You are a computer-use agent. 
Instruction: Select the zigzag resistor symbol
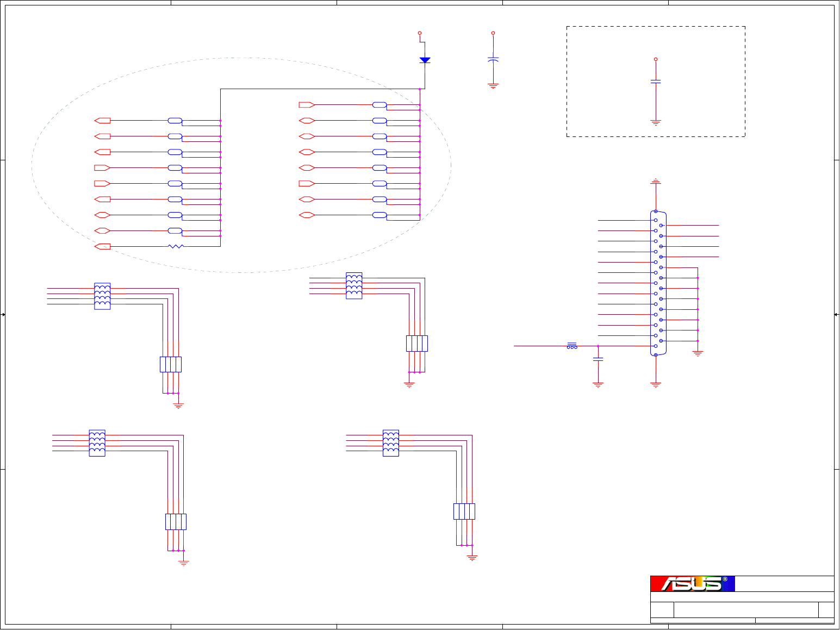tap(176, 247)
